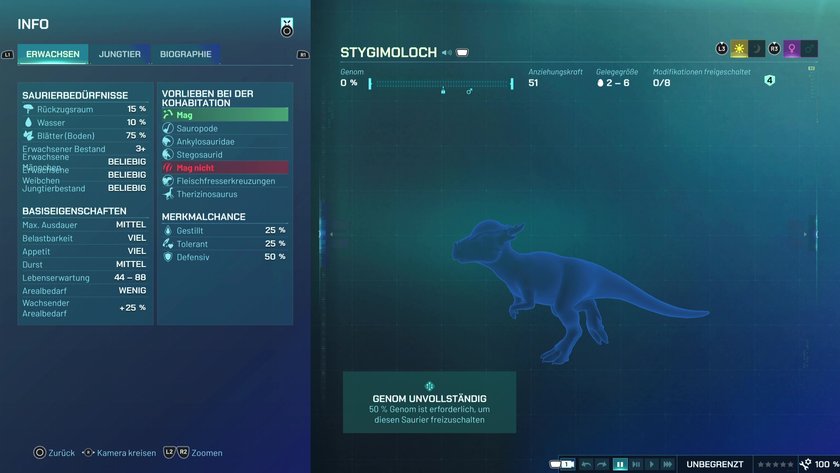Screen dimensions: 840x473
Task: Click the Anziehungskraft value 51
Action: [x=533, y=83]
